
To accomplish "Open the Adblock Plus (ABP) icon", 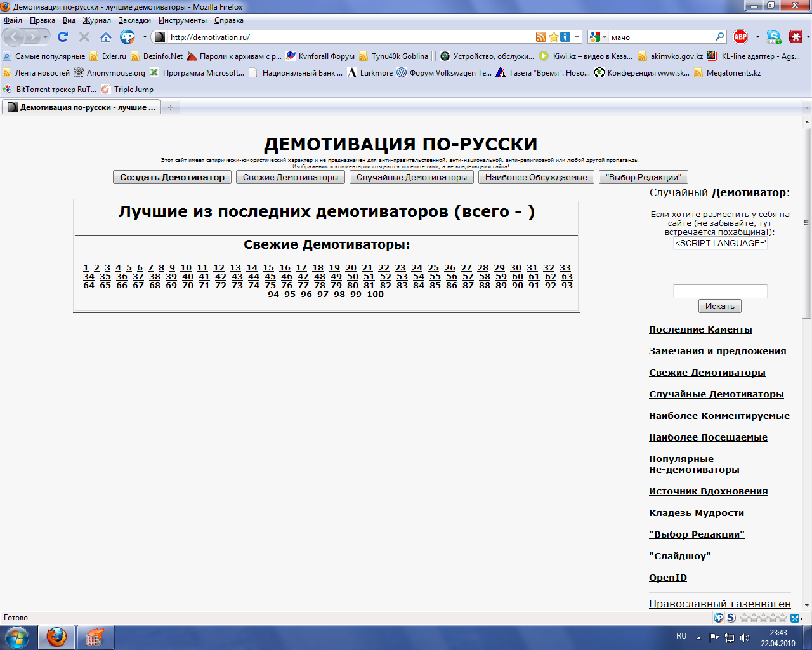I will click(x=740, y=37).
